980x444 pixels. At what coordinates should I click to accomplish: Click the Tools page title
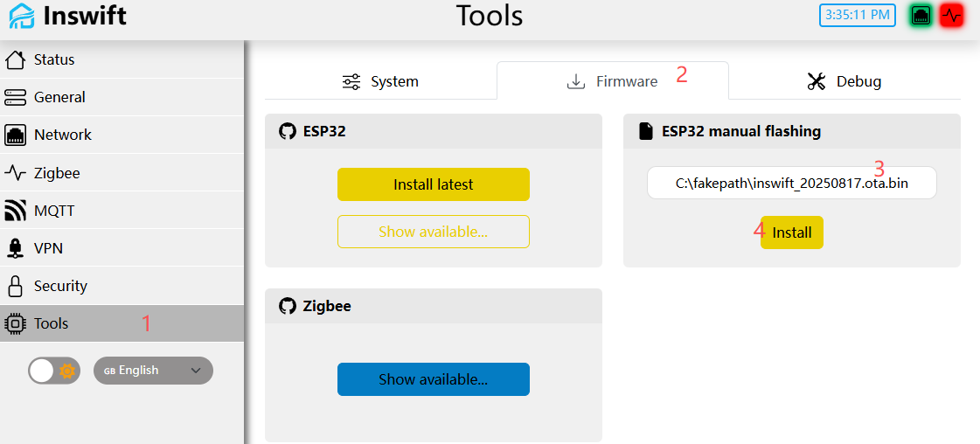[x=490, y=16]
